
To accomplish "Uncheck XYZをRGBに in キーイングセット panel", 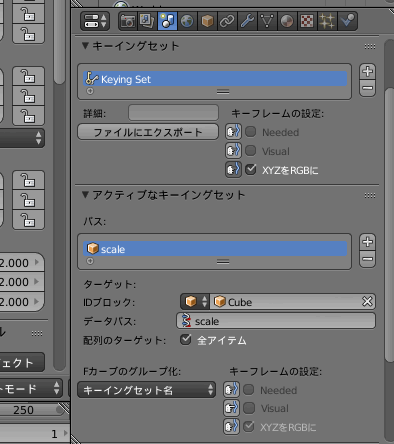I will pos(251,170).
